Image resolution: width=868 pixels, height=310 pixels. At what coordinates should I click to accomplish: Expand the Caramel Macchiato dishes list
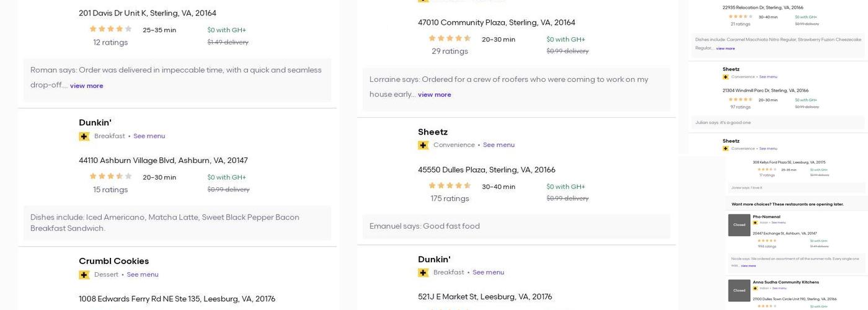pyautogui.click(x=725, y=48)
